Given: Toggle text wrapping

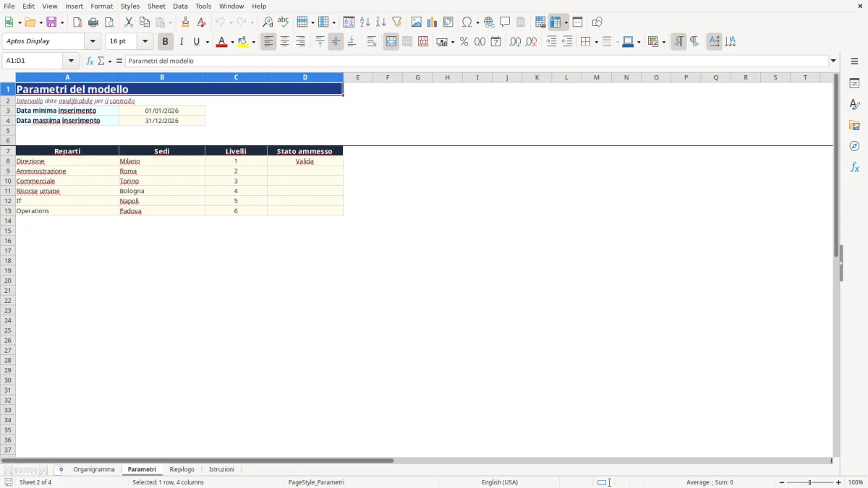Looking at the screenshot, I should (x=372, y=42).
